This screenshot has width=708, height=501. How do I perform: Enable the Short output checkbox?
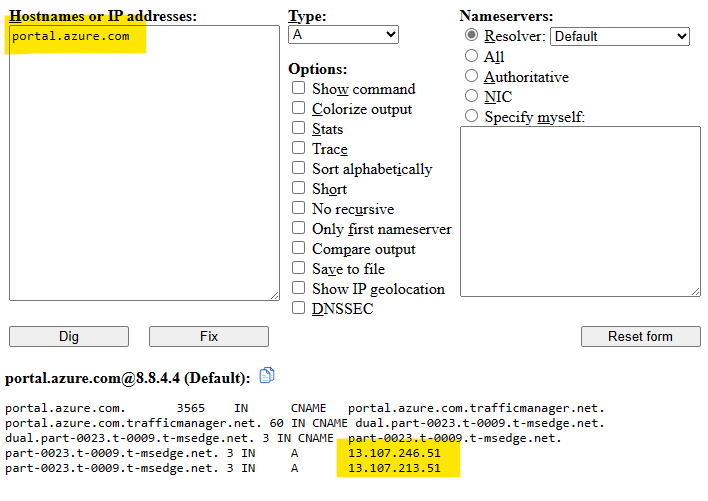click(298, 187)
